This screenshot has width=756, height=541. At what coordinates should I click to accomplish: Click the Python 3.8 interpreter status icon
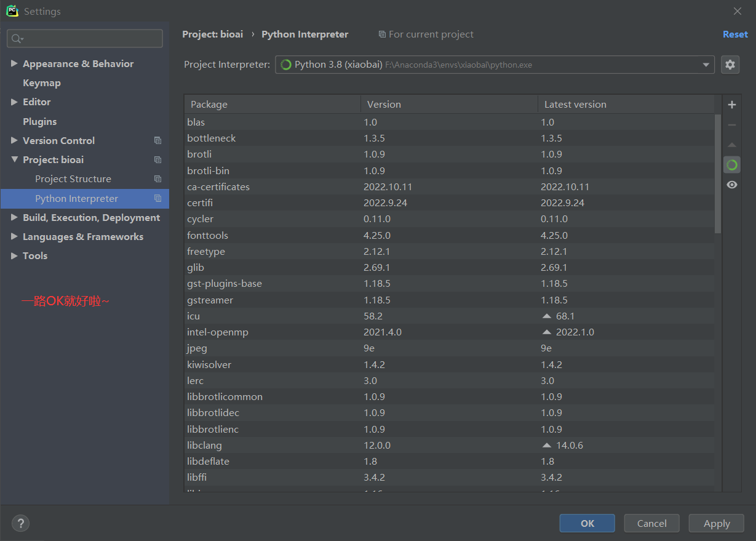[286, 65]
